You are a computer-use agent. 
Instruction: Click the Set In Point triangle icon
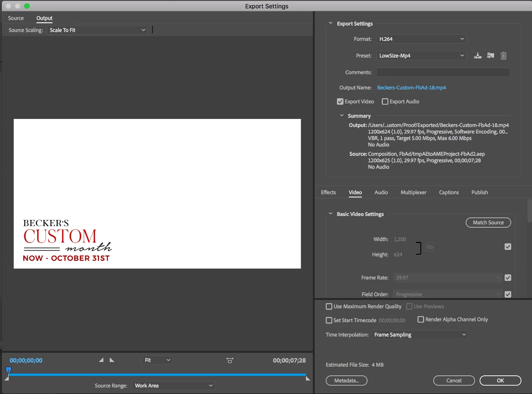point(101,360)
